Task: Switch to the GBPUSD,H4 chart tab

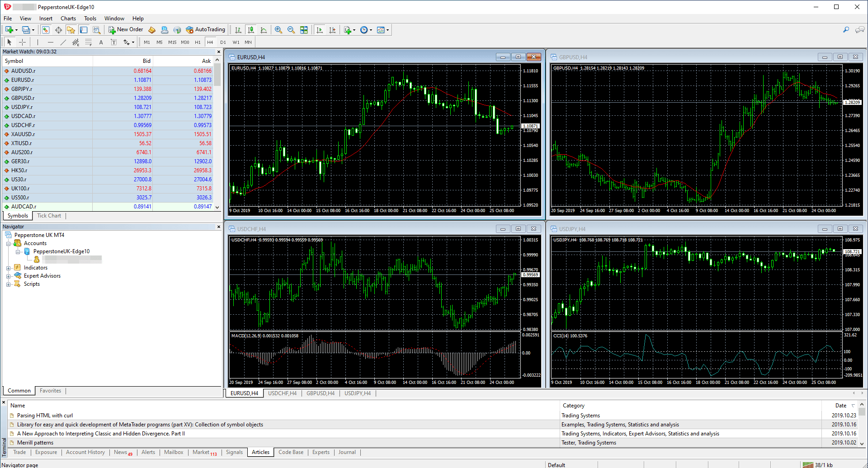Action: 321,393
